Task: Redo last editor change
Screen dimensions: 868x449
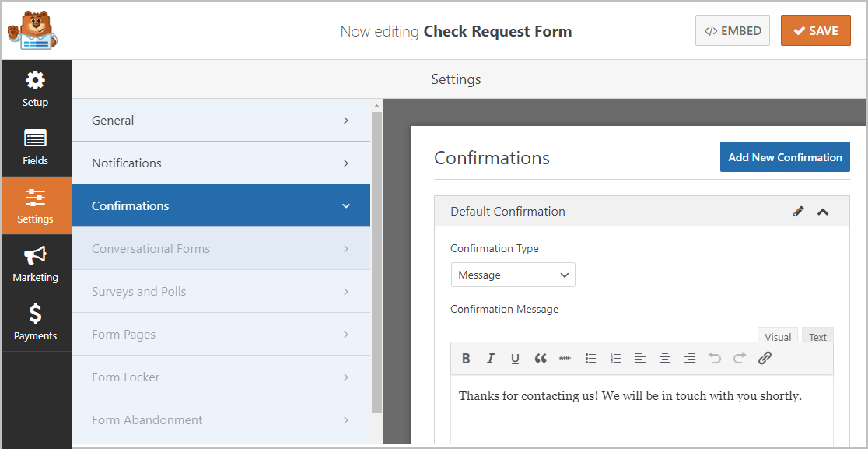Action: click(x=740, y=358)
